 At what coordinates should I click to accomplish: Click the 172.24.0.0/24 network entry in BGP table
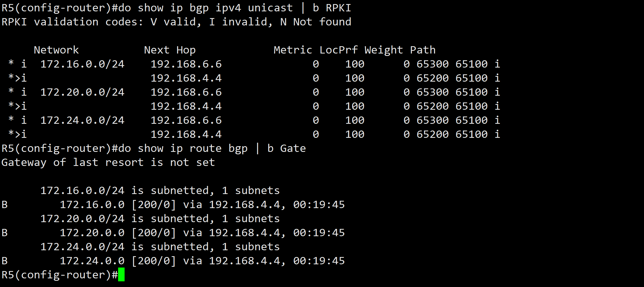[82, 121]
